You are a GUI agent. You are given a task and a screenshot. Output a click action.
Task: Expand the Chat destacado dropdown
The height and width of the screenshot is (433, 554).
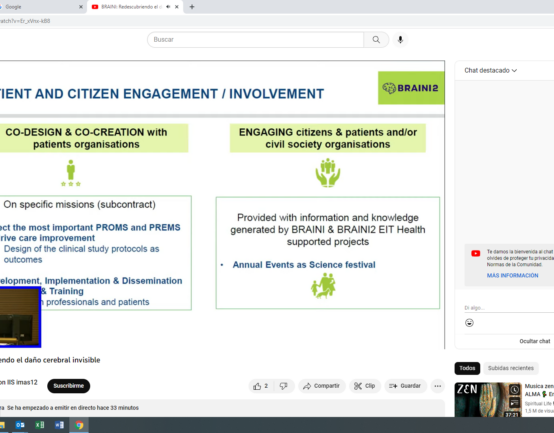tap(490, 71)
